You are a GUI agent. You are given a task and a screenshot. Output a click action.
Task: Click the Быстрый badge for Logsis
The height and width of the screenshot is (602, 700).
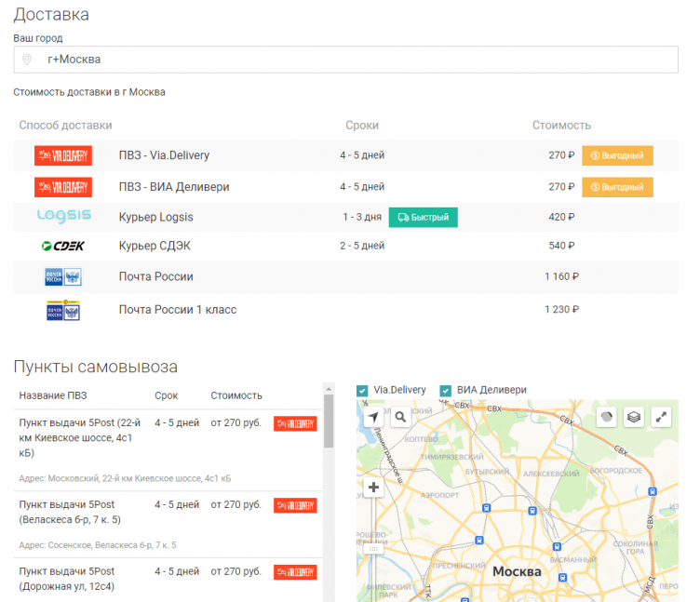(423, 217)
